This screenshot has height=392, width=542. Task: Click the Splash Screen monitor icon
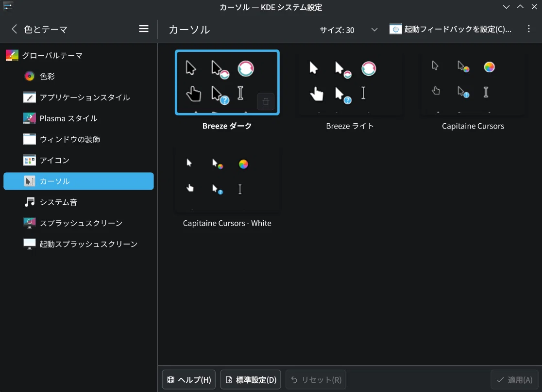[x=29, y=223]
